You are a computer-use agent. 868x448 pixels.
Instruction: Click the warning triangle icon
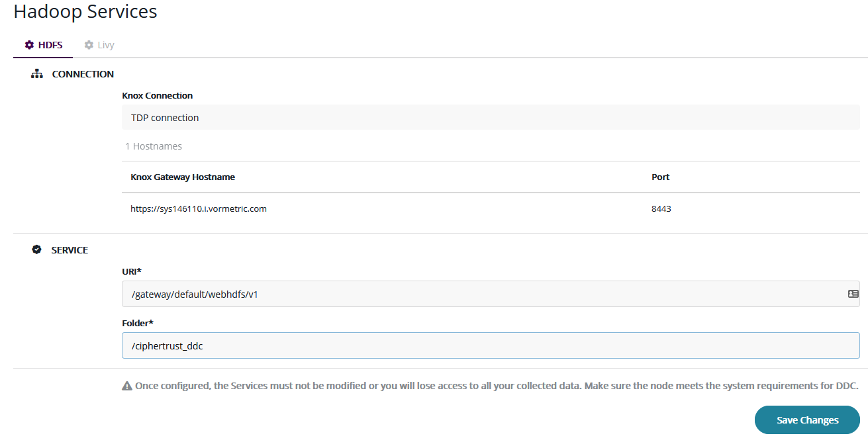(x=127, y=386)
